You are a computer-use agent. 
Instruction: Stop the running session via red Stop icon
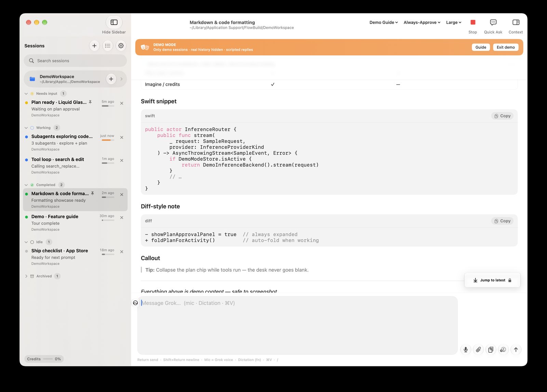pyautogui.click(x=473, y=22)
